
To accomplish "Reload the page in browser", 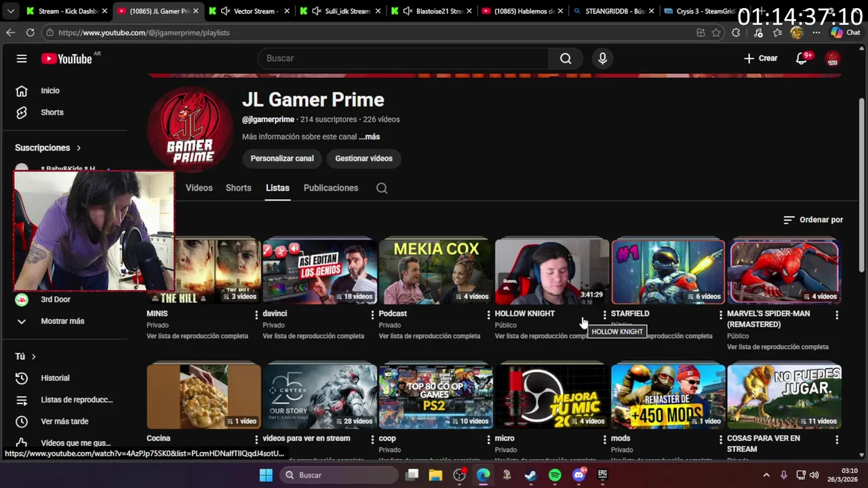I will point(30,33).
